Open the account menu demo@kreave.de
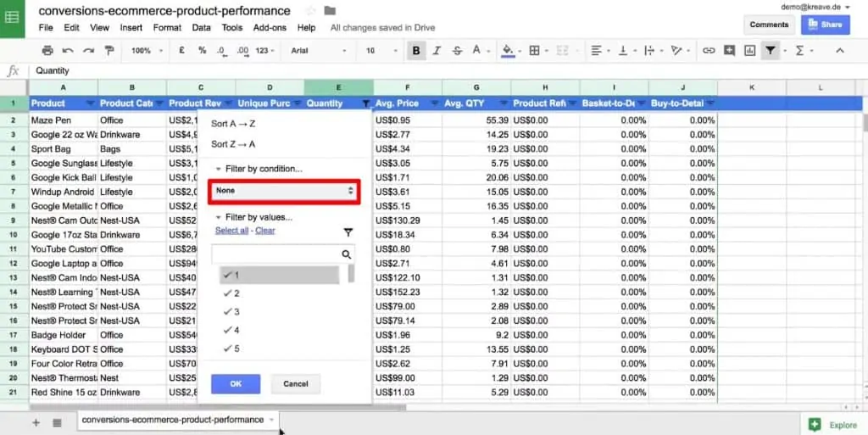868x435 pixels. pos(815,7)
